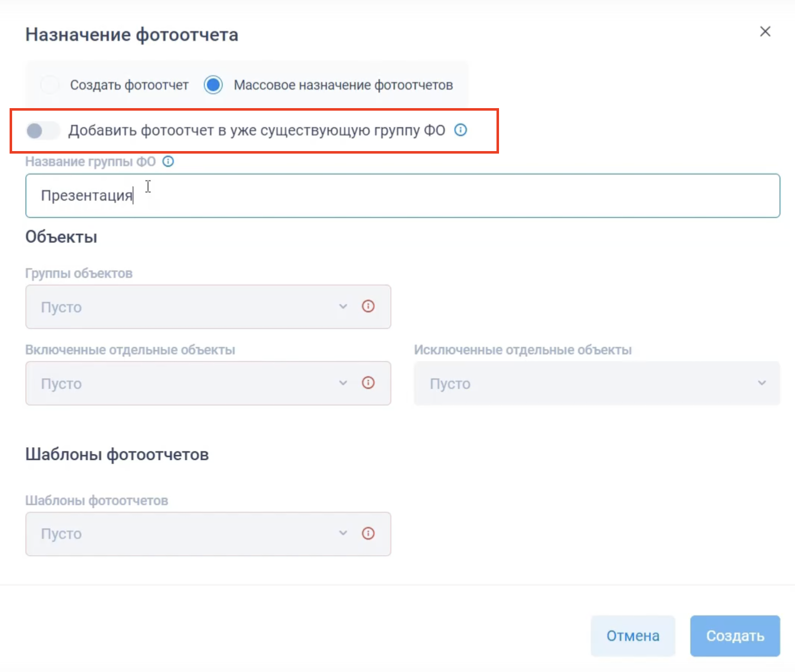
Task: Expand the Группы объектов dropdown chevron
Action: (x=343, y=306)
